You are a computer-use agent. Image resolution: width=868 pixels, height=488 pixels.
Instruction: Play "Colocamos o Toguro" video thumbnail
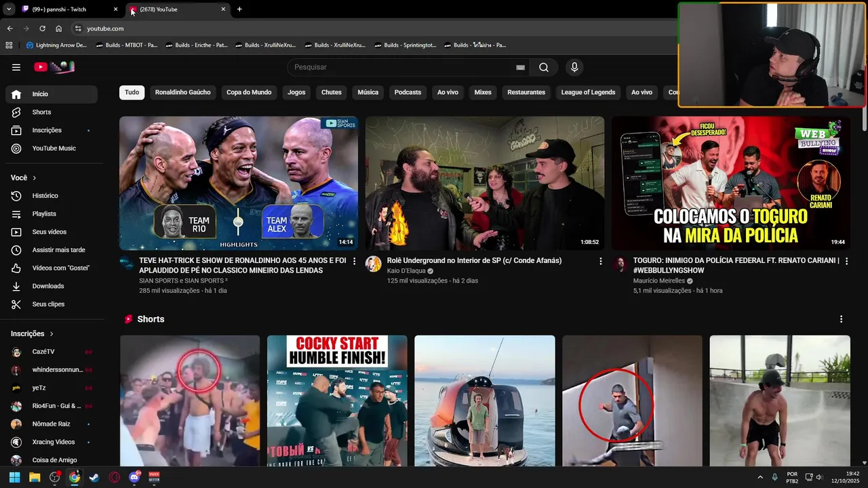[x=730, y=184]
